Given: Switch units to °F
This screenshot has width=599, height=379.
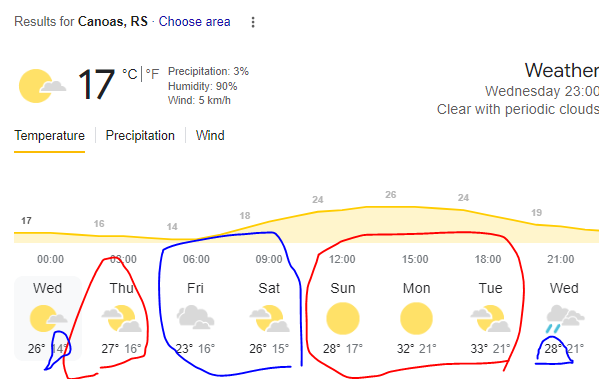Looking at the screenshot, I should coord(152,74).
